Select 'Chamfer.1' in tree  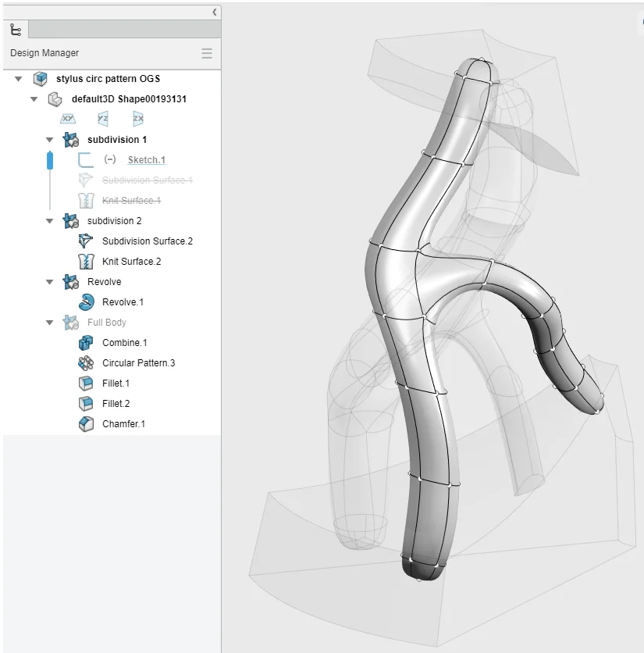tap(123, 424)
